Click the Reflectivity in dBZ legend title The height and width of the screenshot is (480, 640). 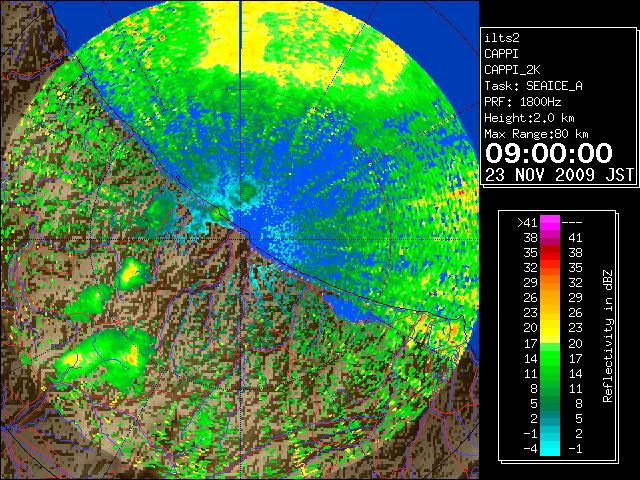[608, 336]
